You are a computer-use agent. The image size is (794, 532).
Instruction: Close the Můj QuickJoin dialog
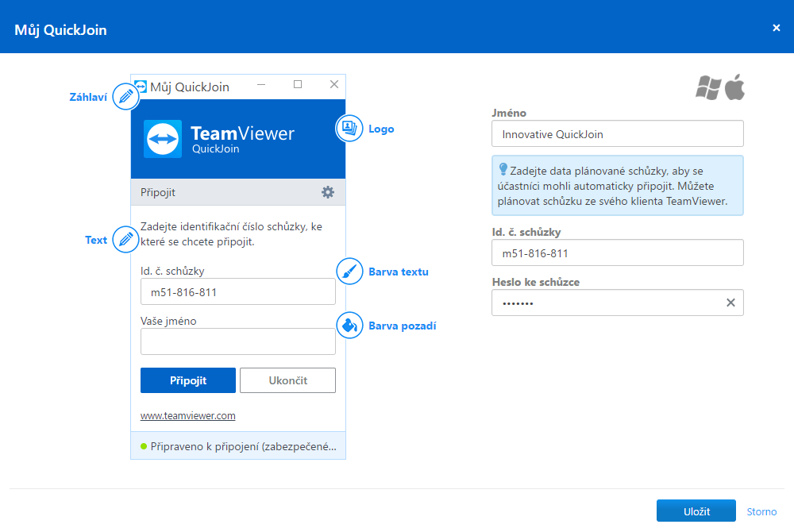pyautogui.click(x=777, y=28)
